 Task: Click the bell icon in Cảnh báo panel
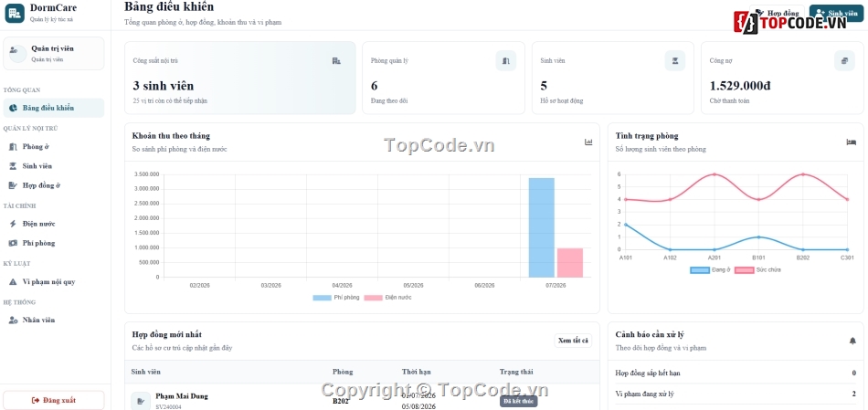[x=852, y=341]
